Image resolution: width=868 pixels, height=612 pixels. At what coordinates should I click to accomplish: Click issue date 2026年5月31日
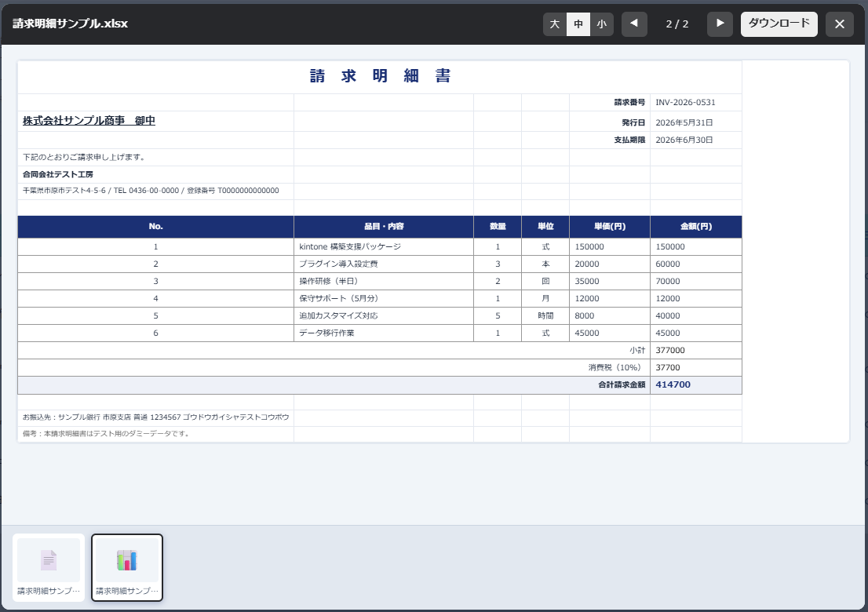click(x=684, y=122)
